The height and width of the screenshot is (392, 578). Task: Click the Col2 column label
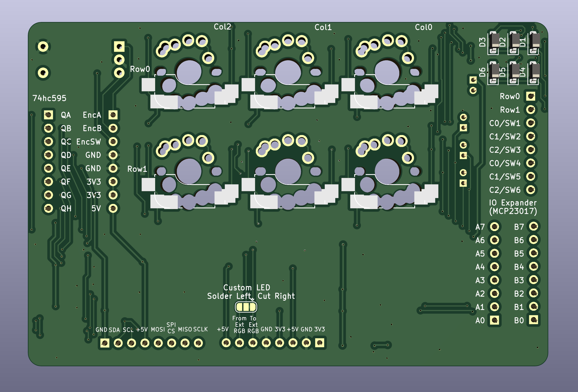coord(222,27)
